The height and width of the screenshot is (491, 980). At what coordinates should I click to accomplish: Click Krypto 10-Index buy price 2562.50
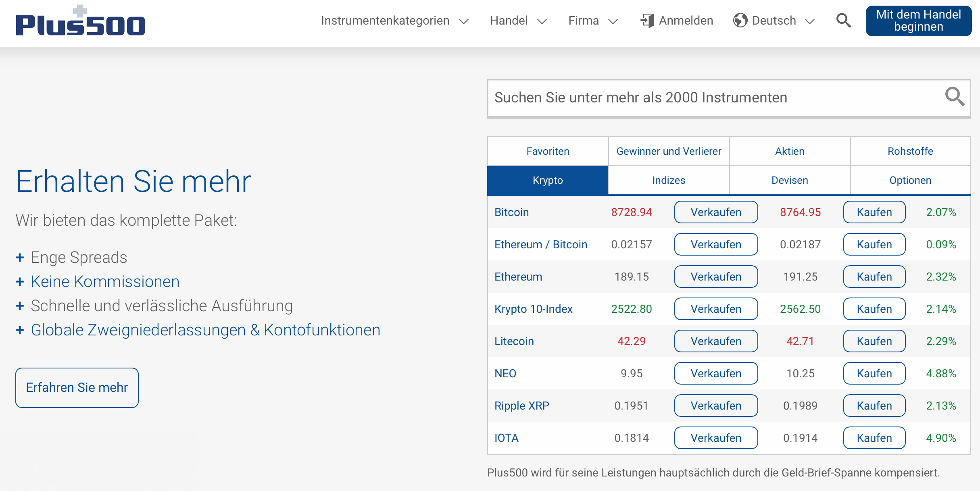pos(800,309)
